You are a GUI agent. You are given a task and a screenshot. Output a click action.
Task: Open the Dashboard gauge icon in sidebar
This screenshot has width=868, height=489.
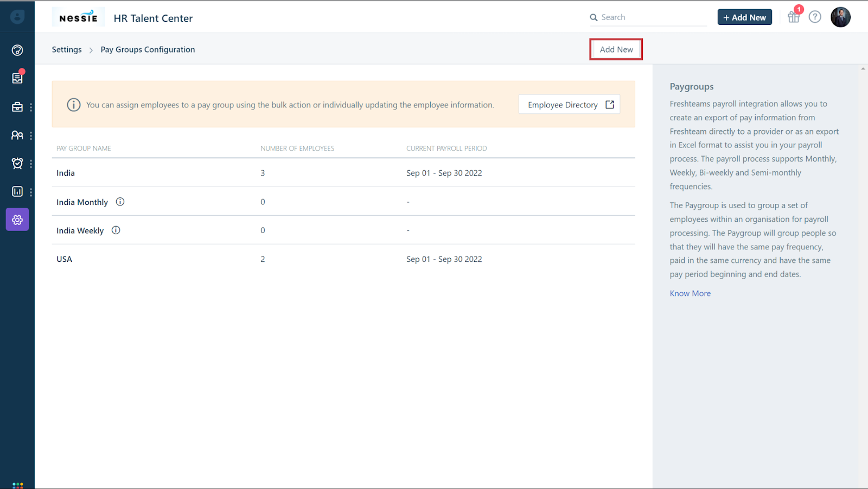pyautogui.click(x=17, y=50)
